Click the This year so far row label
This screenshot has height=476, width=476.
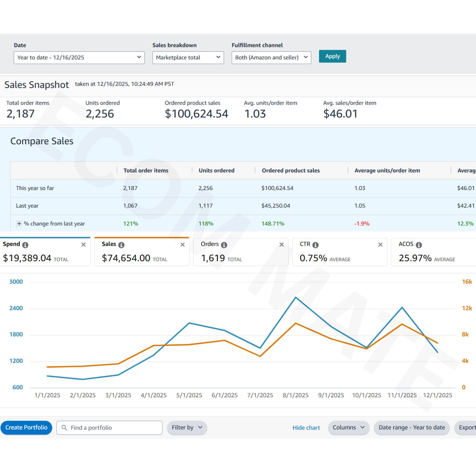35,188
